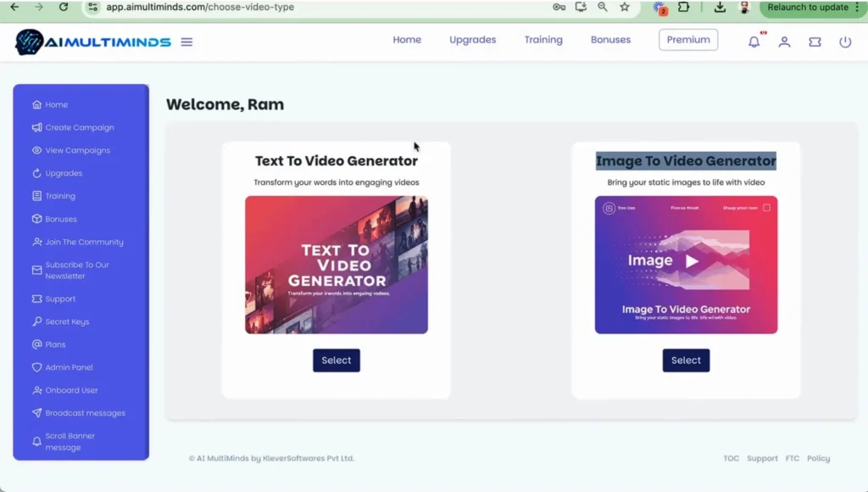Open Subscribe To Our Newsletter in sidebar
This screenshot has width=868, height=492.
pos(77,271)
